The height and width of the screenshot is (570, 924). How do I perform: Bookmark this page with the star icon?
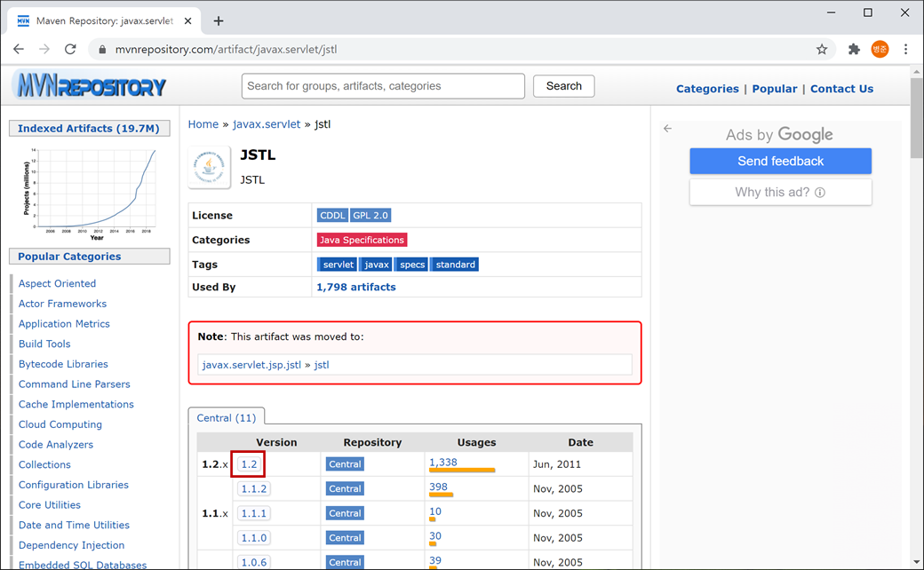[822, 50]
